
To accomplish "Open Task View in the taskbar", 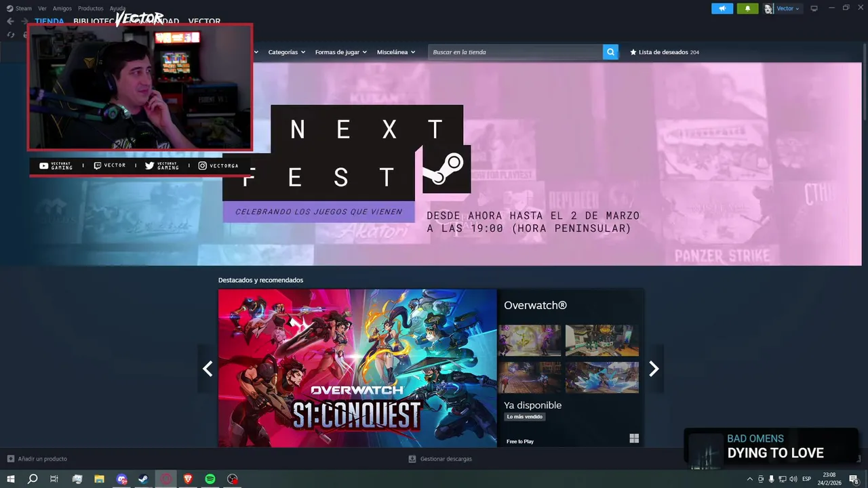I will tap(54, 479).
